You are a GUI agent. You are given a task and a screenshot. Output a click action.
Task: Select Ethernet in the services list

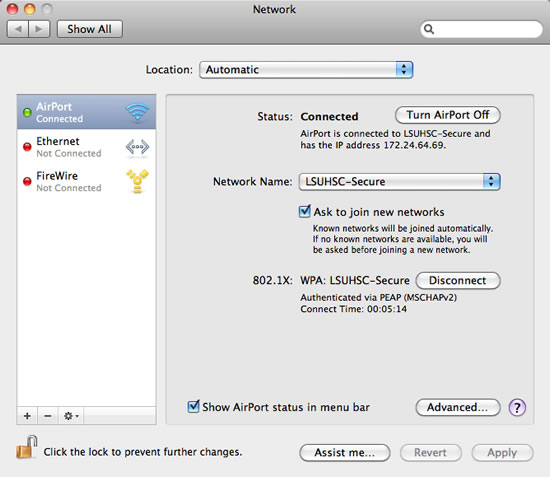pyautogui.click(x=86, y=147)
